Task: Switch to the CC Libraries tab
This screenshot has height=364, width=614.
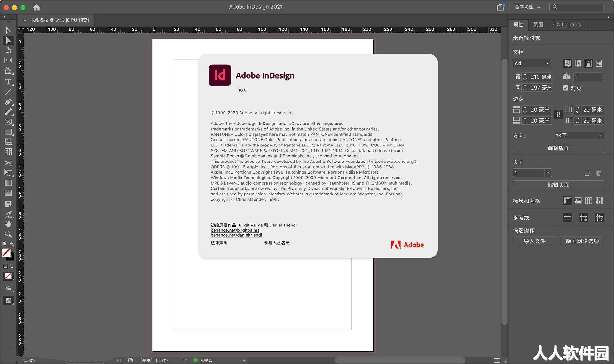Action: pyautogui.click(x=567, y=25)
